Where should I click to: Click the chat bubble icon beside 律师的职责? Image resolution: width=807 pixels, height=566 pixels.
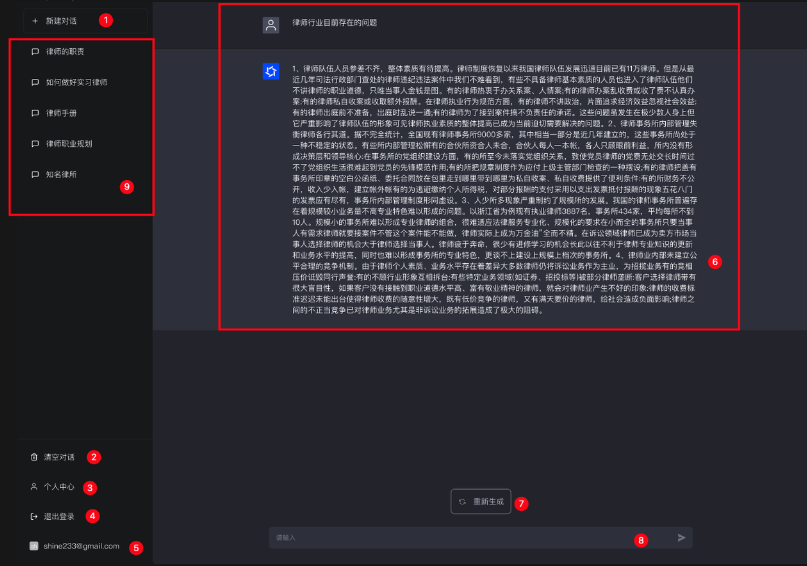(x=35, y=51)
